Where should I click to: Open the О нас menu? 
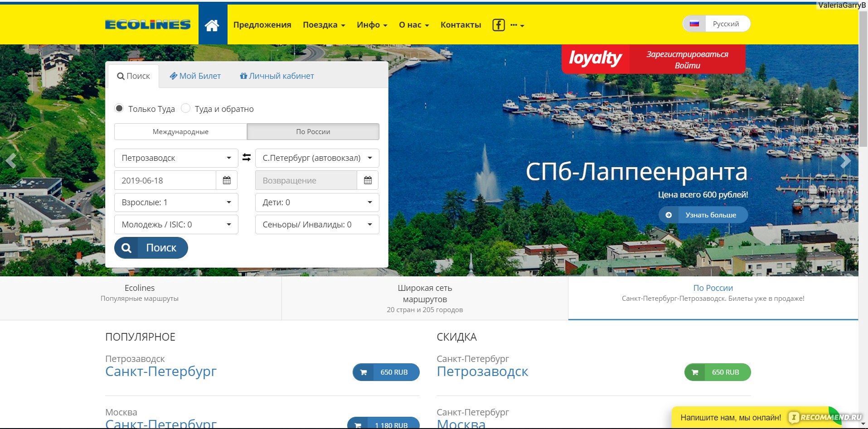click(x=414, y=25)
